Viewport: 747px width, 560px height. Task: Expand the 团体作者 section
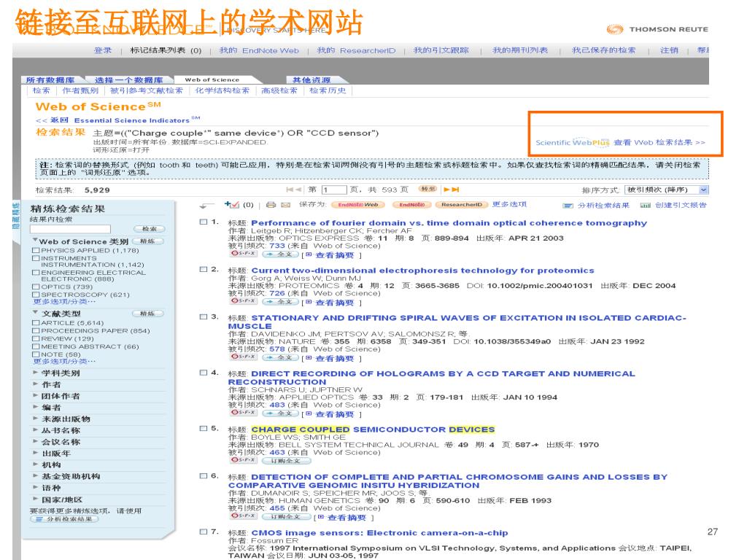coord(35,395)
